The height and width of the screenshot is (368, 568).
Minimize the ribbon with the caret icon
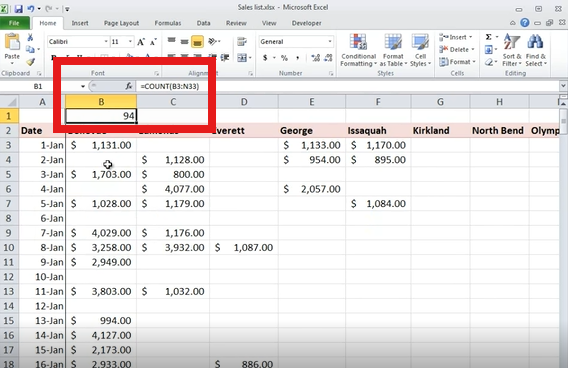point(513,23)
